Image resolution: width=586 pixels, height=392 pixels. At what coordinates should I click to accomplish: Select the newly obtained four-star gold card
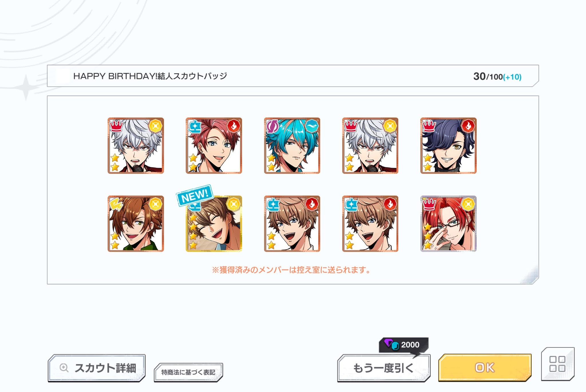click(x=214, y=224)
